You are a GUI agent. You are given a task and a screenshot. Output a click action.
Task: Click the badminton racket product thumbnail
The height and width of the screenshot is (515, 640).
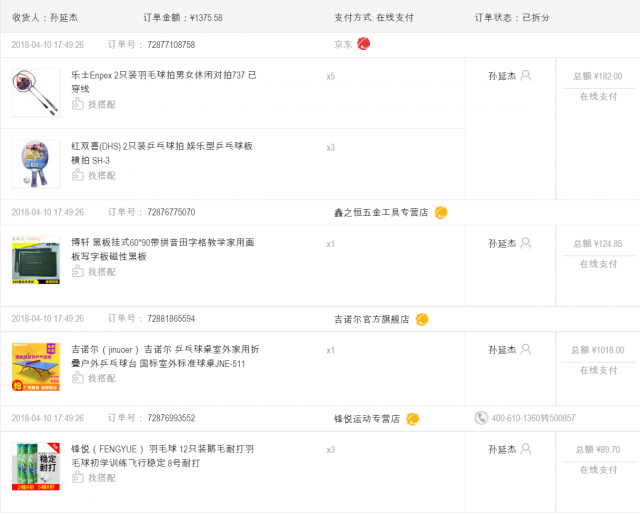(36, 93)
